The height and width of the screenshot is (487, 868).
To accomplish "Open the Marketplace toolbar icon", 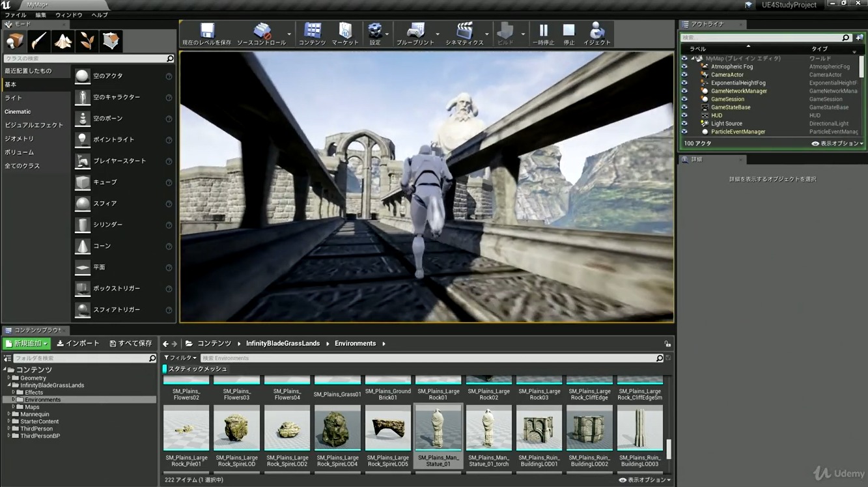I will click(x=345, y=31).
